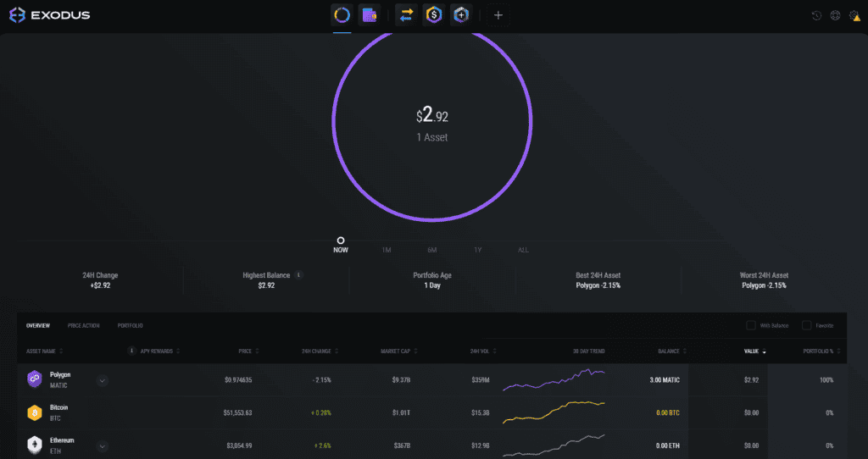Open the settings gear with warning badge
Screen dimensions: 868x459
[x=854, y=15]
